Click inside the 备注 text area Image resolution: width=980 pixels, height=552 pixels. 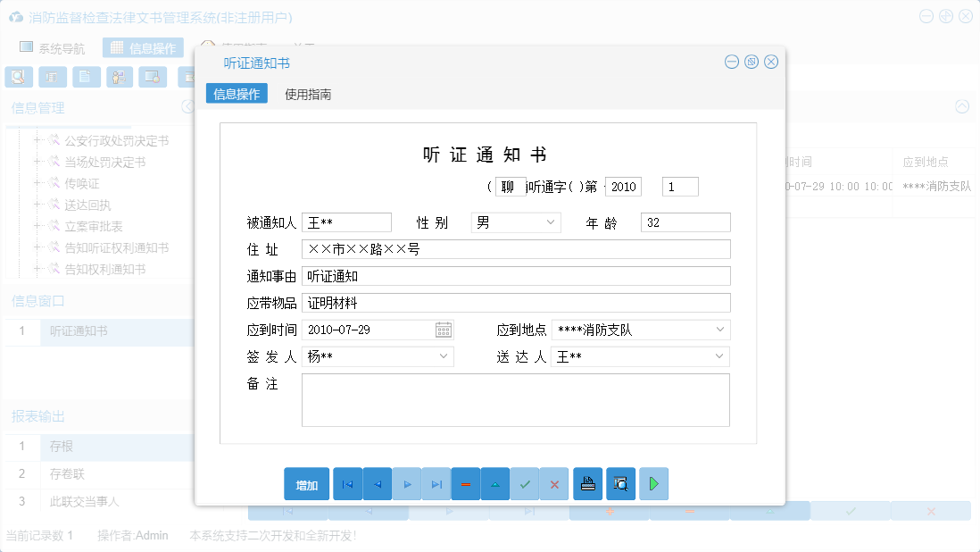pyautogui.click(x=516, y=399)
